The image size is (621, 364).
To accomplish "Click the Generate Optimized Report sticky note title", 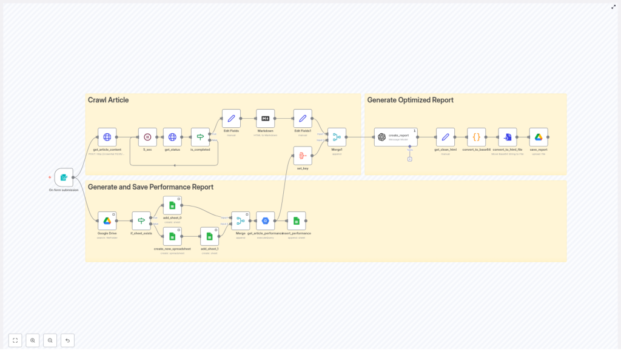I will pos(410,100).
